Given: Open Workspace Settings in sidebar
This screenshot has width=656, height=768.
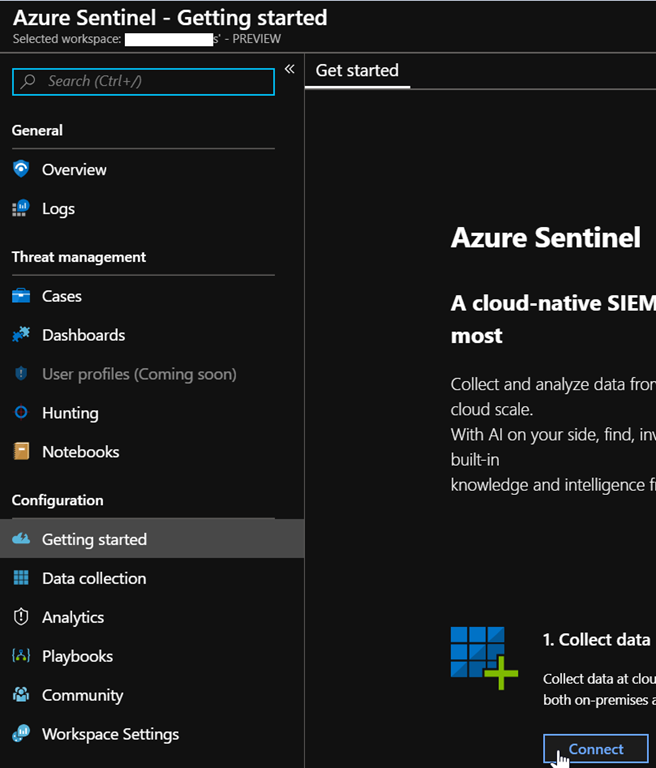Looking at the screenshot, I should [110, 734].
